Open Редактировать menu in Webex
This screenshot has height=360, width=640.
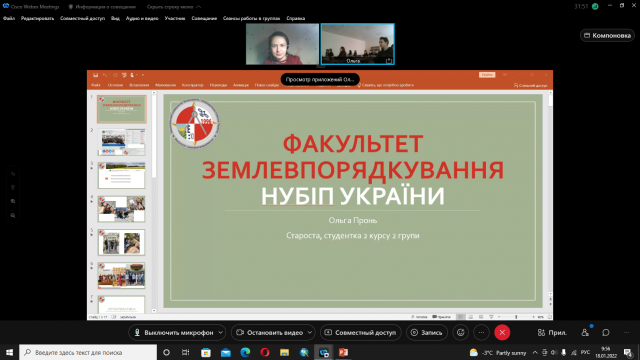click(x=37, y=18)
